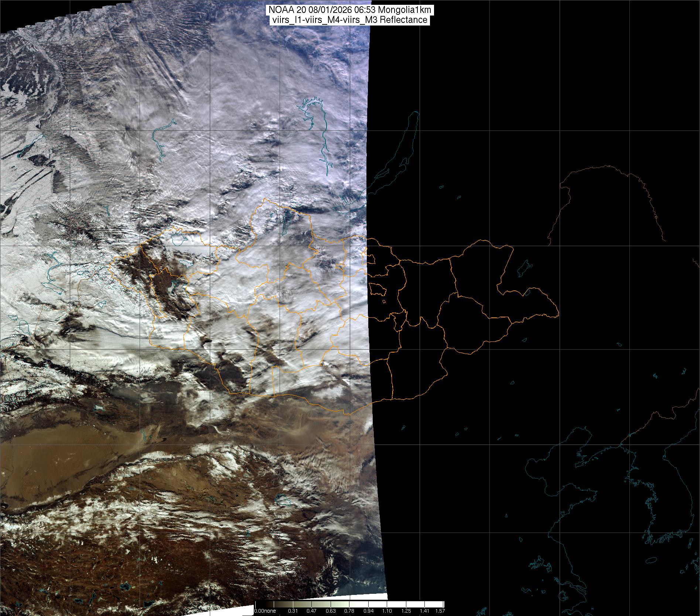Click the "0.63" colorbar label
Screen dimensions: 700x616
pos(331,611)
